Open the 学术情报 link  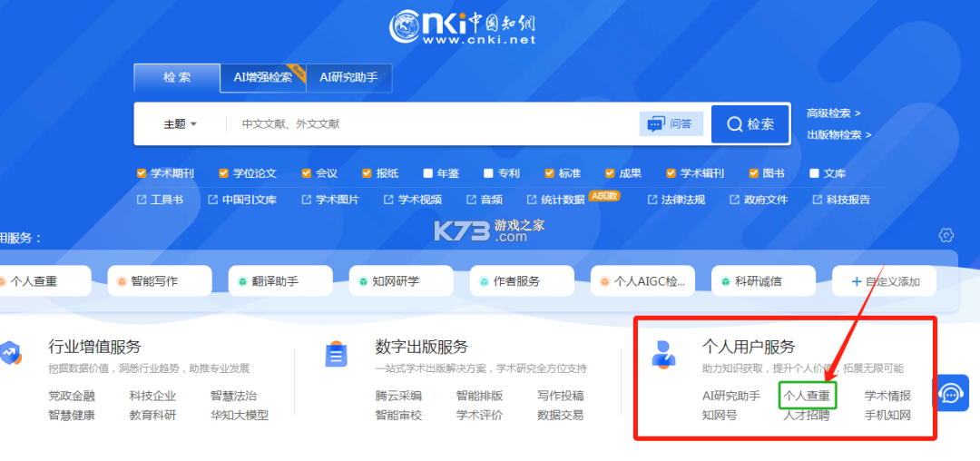coord(887,396)
